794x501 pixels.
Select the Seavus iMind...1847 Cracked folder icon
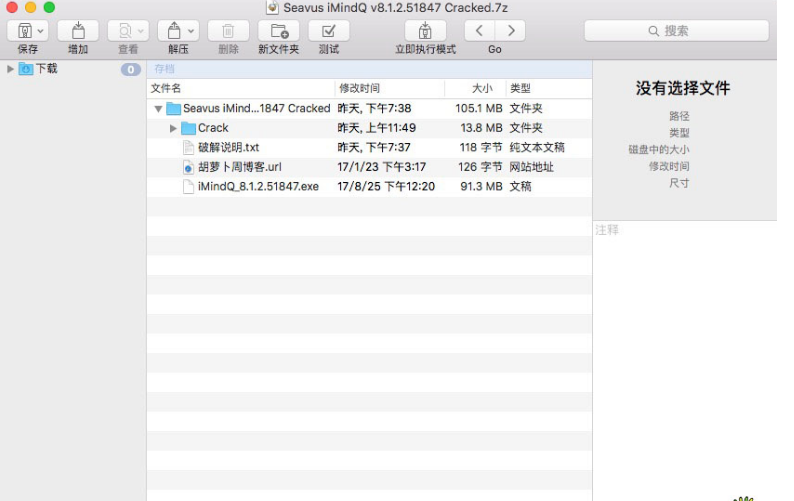pos(174,108)
